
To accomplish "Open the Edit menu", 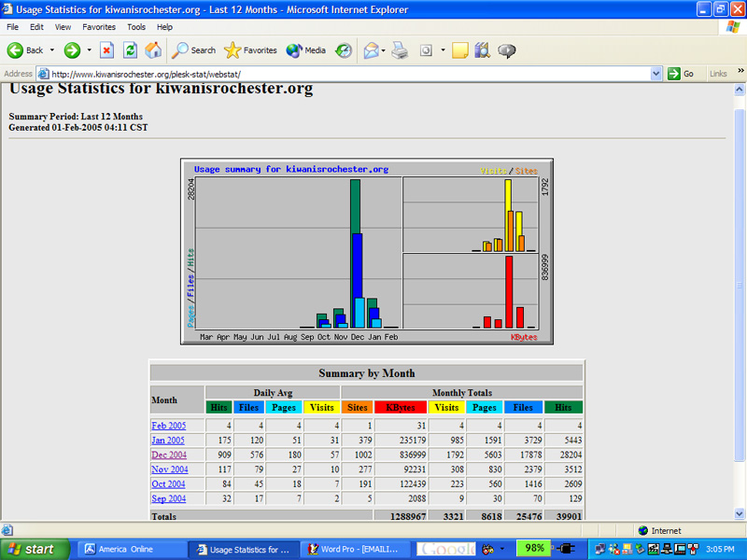I will [x=36, y=27].
